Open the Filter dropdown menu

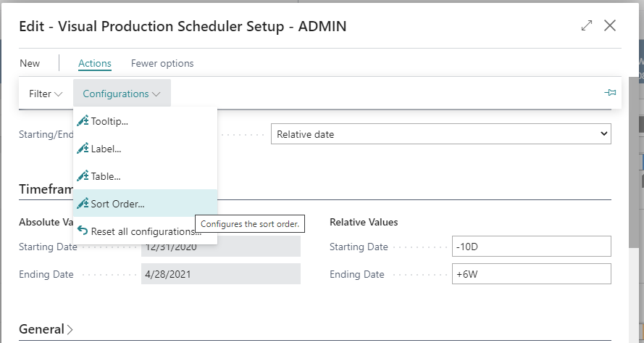pyautogui.click(x=46, y=94)
